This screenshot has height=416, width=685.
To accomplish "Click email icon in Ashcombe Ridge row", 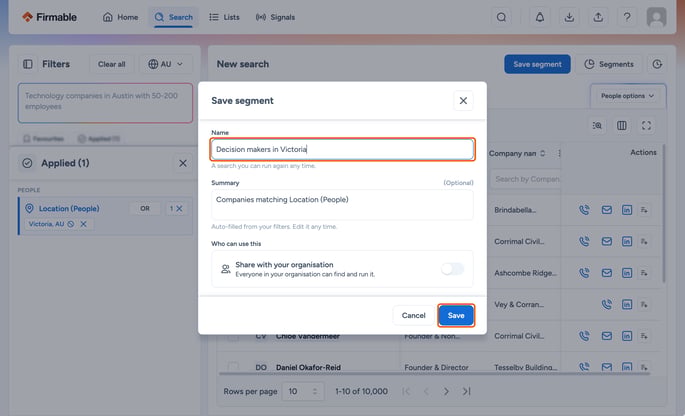I will click(606, 273).
